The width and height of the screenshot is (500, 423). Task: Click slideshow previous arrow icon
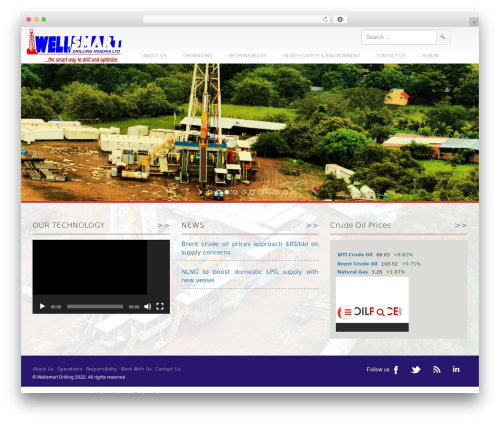200,192
